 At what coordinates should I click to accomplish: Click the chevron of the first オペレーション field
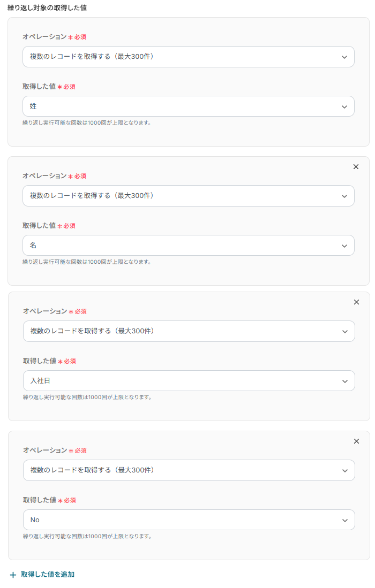coord(344,57)
